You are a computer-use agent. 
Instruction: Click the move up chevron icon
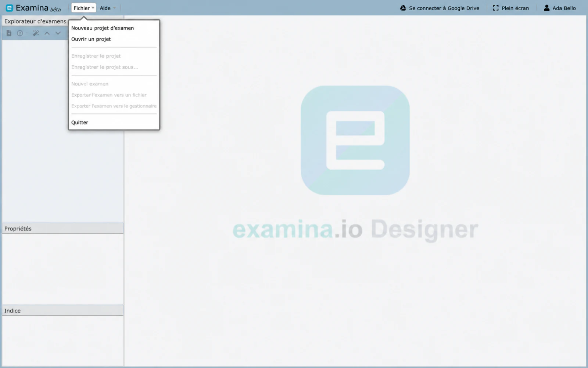tap(47, 33)
